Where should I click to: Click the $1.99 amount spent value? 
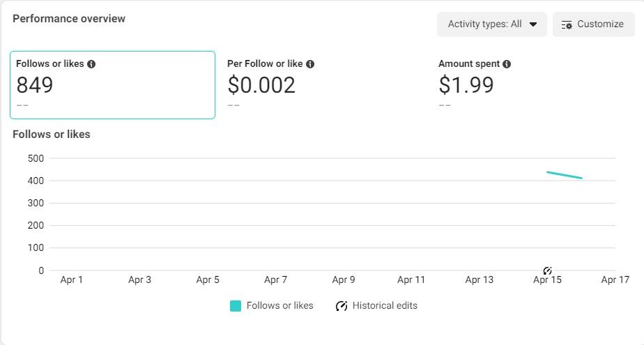tap(466, 85)
